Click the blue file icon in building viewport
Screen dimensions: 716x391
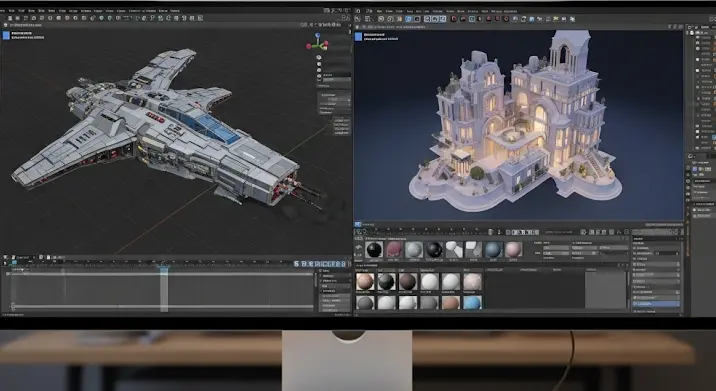pos(358,37)
